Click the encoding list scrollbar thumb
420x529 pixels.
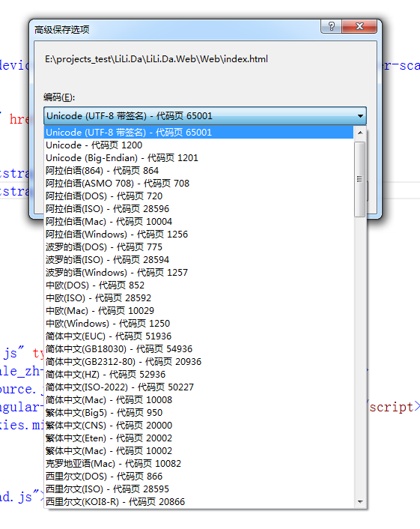coord(360,179)
